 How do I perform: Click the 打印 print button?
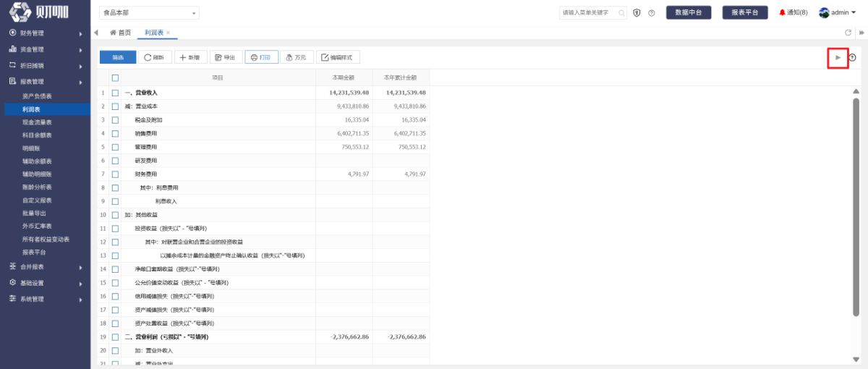coord(261,57)
